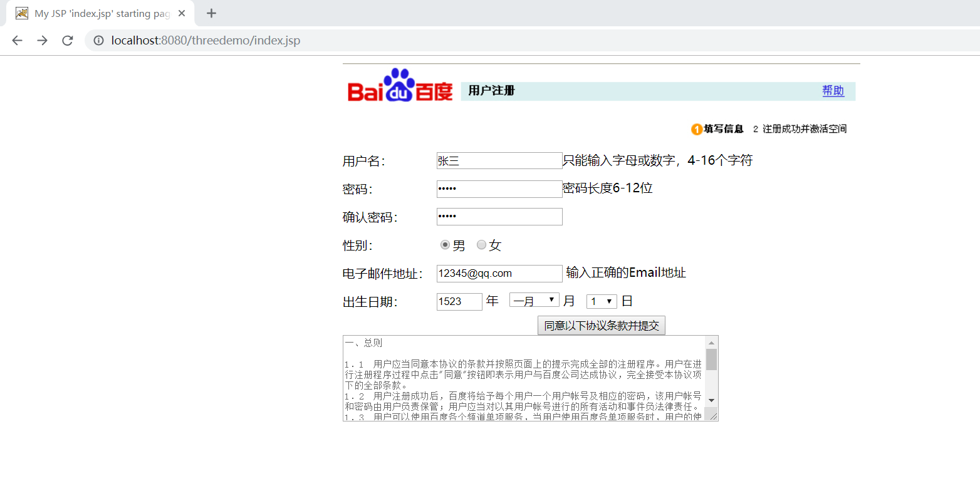
Task: Click the email field with 12345@qq.com
Action: coord(499,273)
